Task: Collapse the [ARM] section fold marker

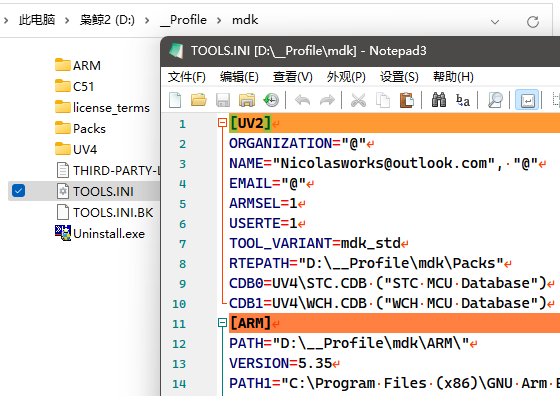Action: [x=222, y=323]
